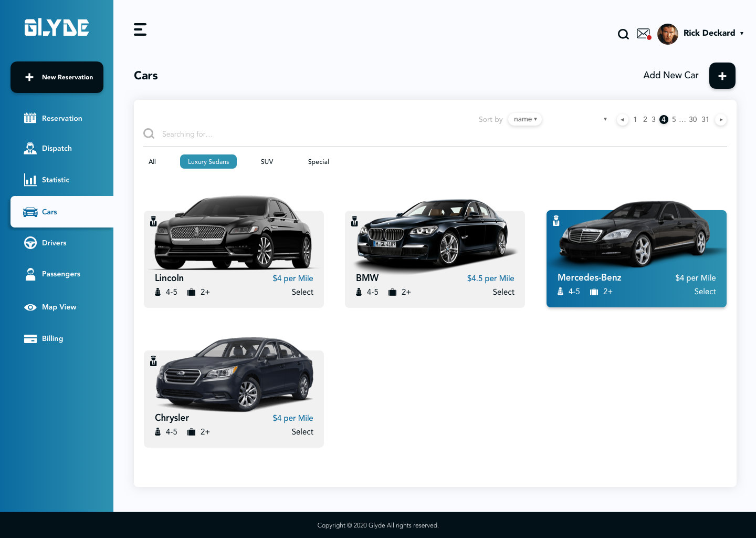
Task: Go to the previous page arrow
Action: pyautogui.click(x=623, y=120)
